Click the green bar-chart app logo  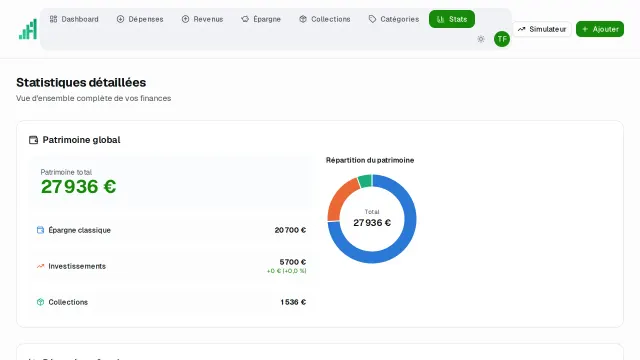(x=28, y=29)
